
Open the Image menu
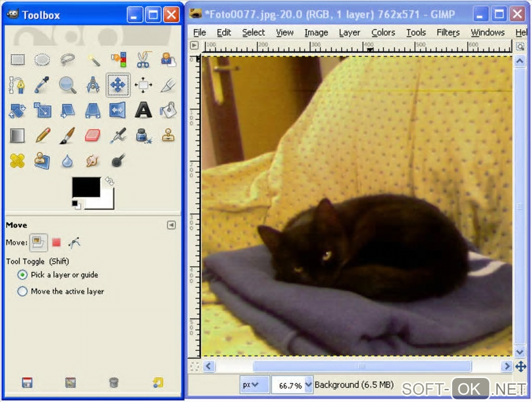coord(316,32)
